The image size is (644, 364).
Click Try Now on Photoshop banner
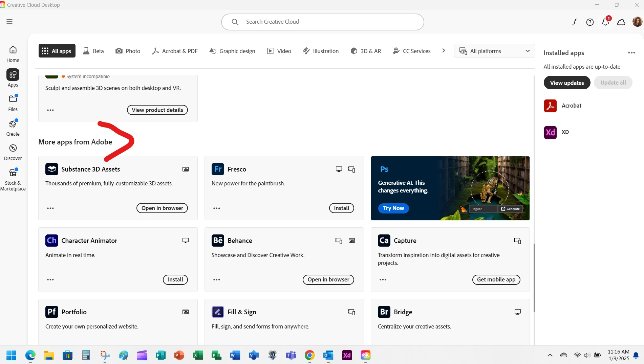pos(393,208)
